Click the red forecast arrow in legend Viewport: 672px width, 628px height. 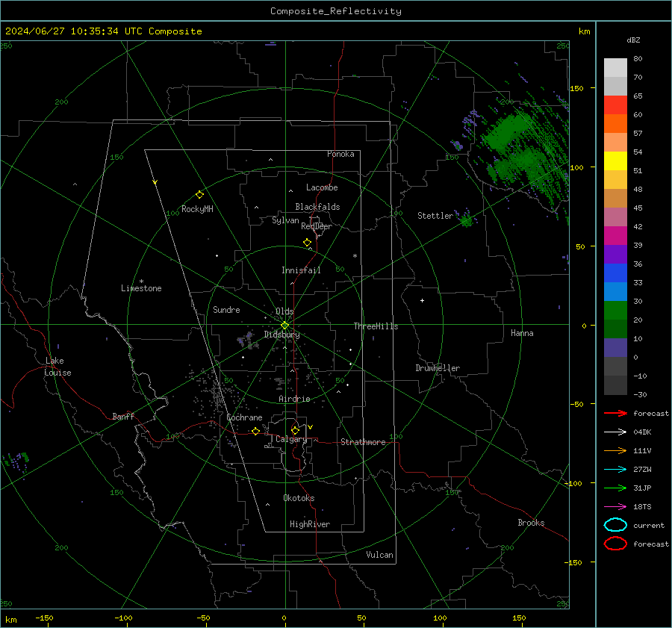coord(615,413)
